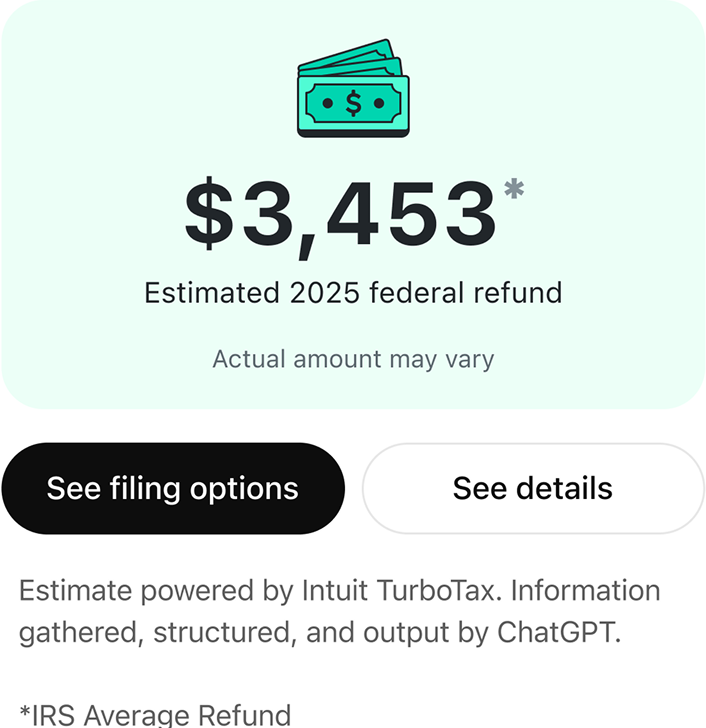The image size is (706, 728).
Task: Click the IRS Average Refund footnote
Action: pyautogui.click(x=161, y=714)
